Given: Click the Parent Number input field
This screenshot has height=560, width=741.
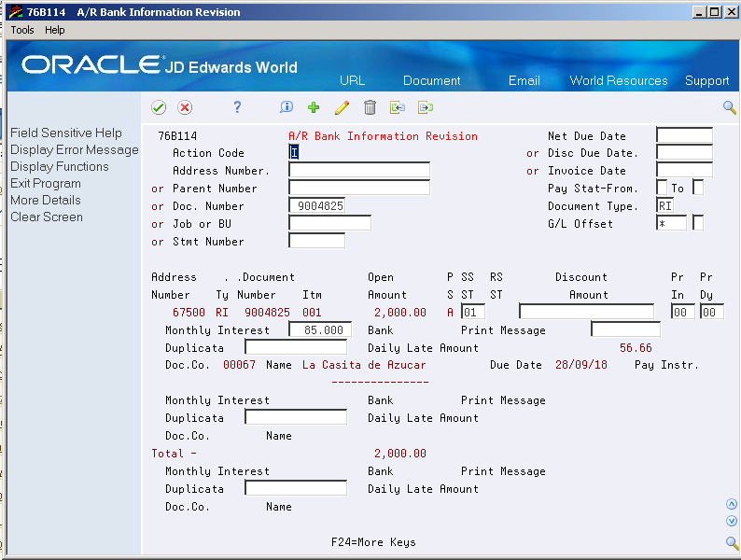Looking at the screenshot, I should click(x=359, y=188).
